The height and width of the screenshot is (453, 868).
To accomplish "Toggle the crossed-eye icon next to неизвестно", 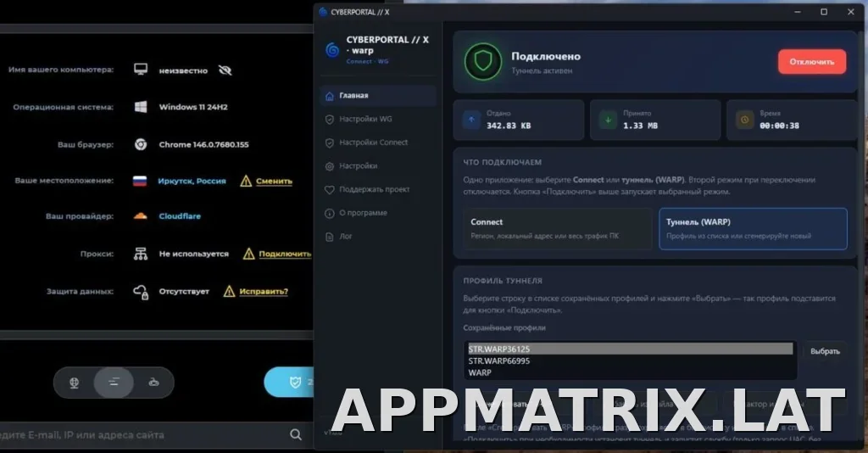I will click(x=225, y=70).
